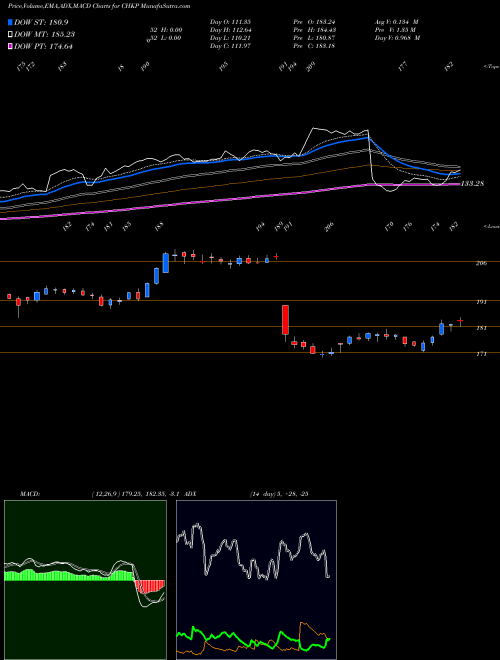Click the 'Day L: 110.21' value
Image resolution: width=500 pixels, height=660 pixels.
[230, 38]
